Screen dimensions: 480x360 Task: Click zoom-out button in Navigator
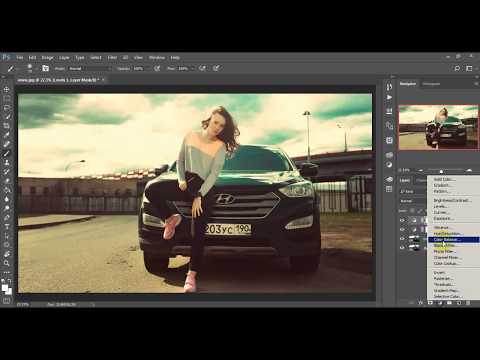421,170
